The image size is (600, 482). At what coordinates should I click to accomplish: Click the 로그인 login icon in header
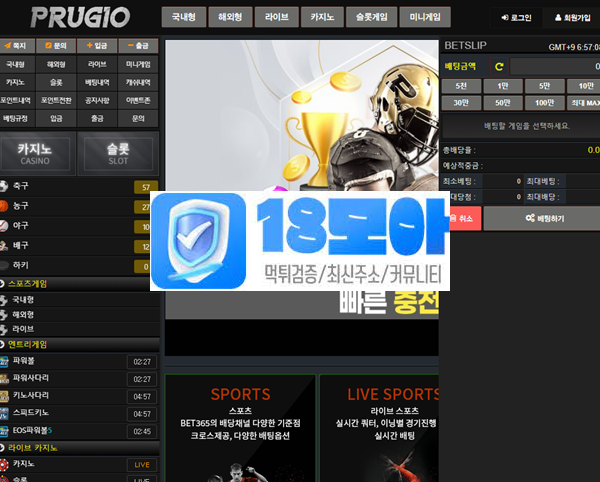tap(505, 18)
